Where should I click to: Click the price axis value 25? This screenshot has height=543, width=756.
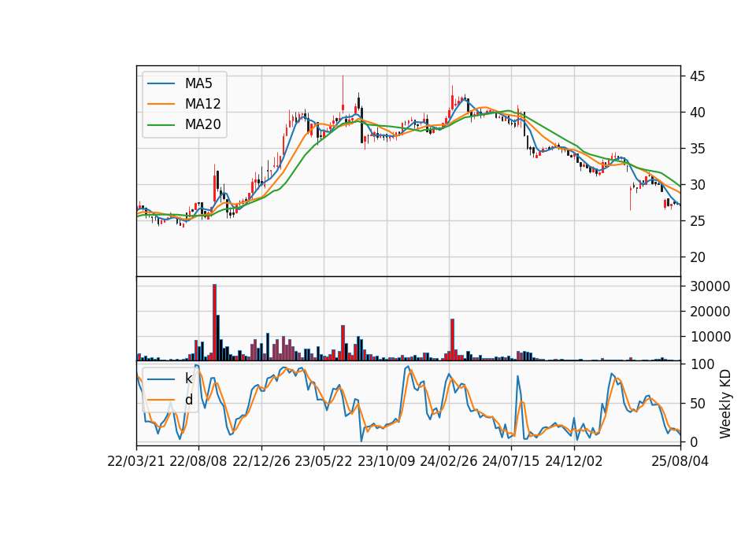click(697, 220)
